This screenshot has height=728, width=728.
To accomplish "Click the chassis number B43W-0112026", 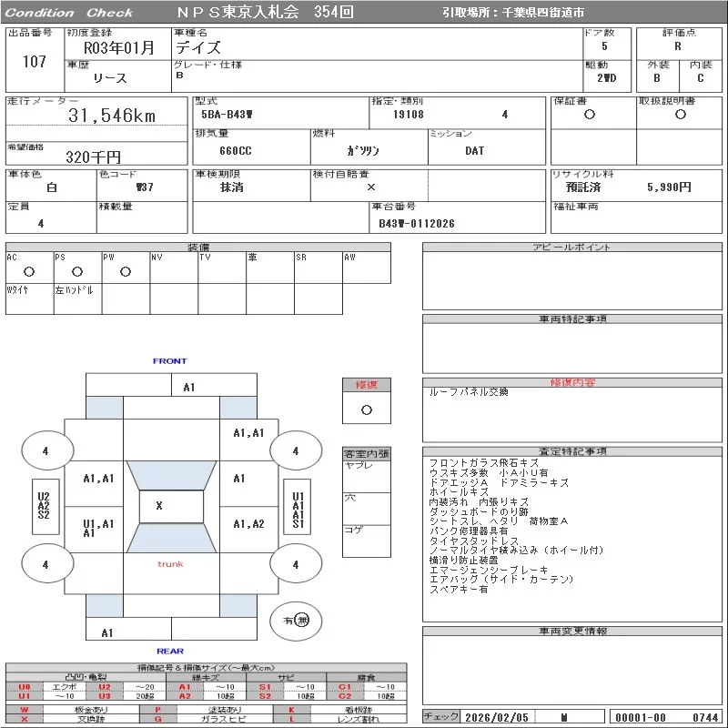I will (417, 223).
